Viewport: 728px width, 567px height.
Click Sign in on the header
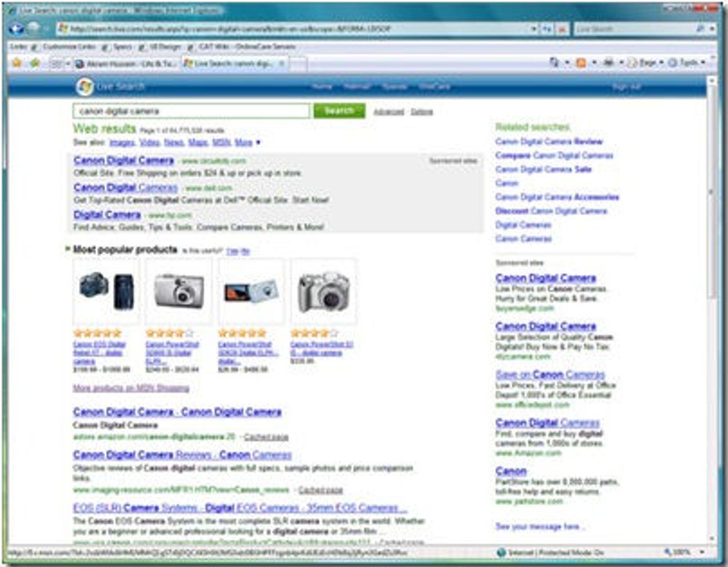pyautogui.click(x=626, y=87)
